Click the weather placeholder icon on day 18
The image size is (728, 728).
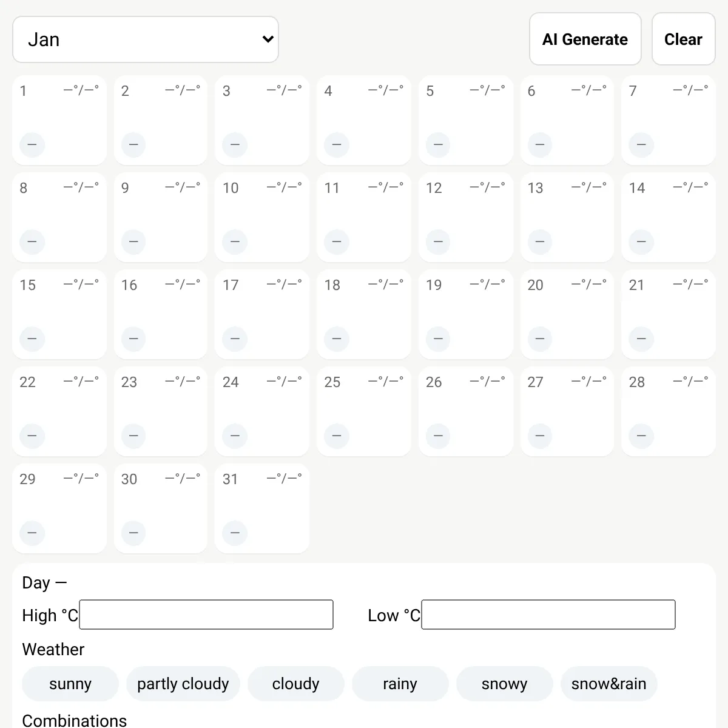click(x=337, y=339)
